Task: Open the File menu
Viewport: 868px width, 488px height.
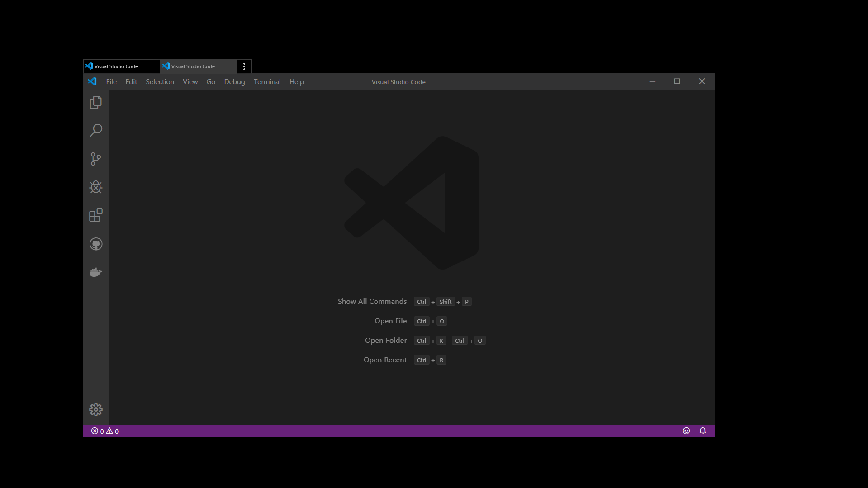Action: (x=111, y=82)
